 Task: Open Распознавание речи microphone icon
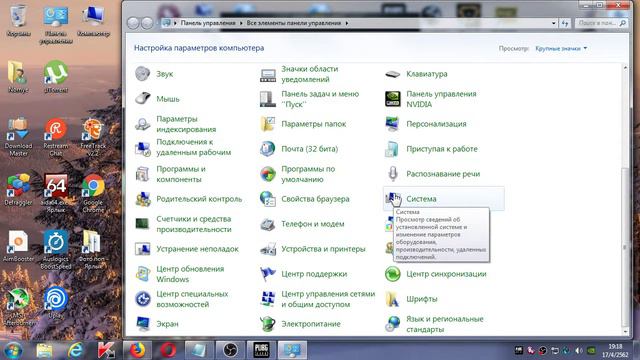pos(393,174)
